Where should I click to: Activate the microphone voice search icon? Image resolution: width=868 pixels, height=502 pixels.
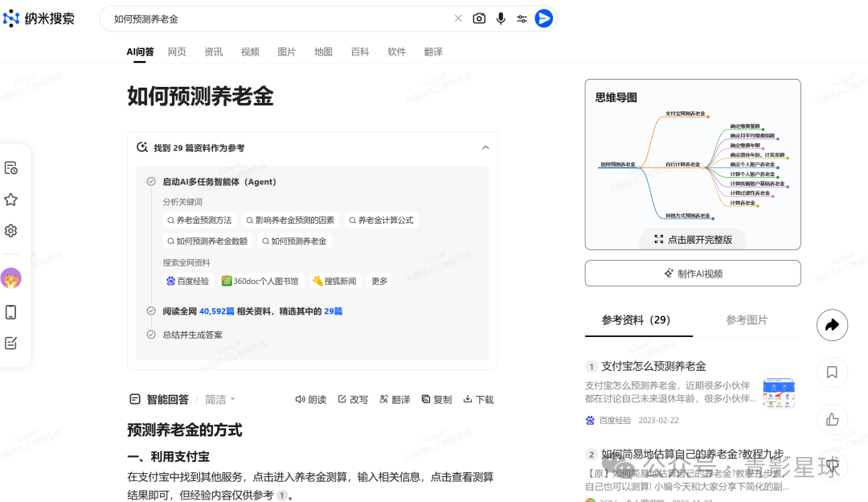tap(501, 19)
